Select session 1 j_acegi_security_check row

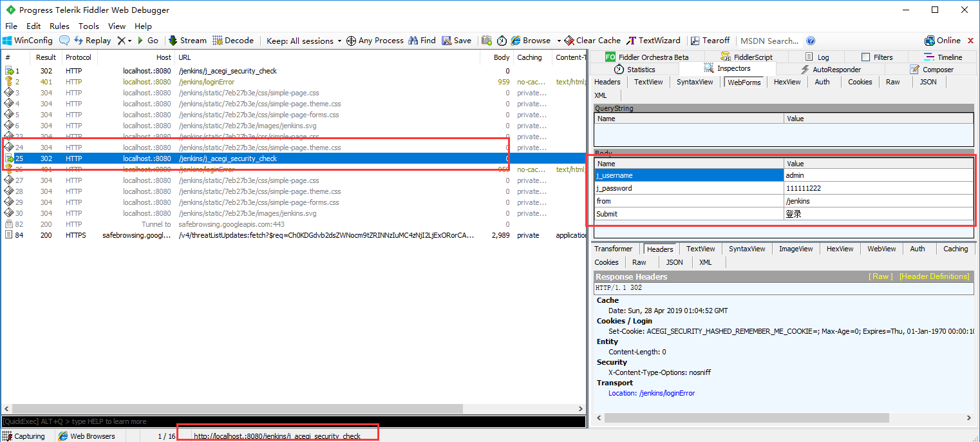point(293,71)
